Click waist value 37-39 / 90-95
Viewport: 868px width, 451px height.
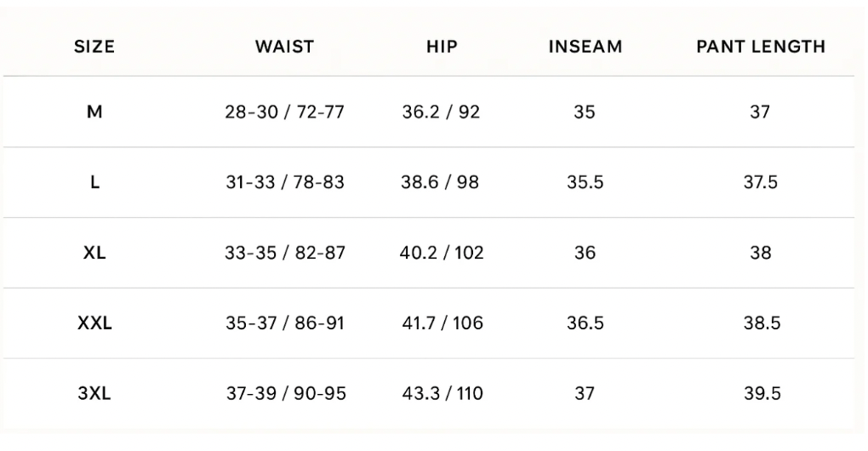[x=285, y=394]
